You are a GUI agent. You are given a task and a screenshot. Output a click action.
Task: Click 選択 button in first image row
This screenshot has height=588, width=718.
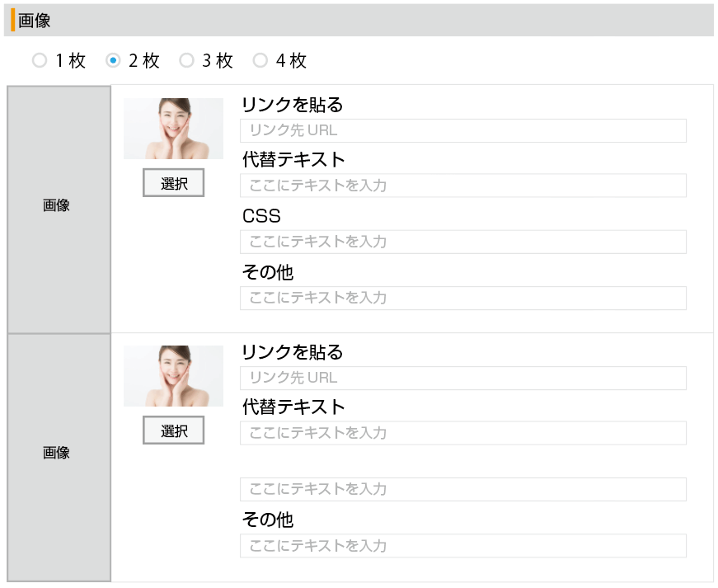(174, 183)
